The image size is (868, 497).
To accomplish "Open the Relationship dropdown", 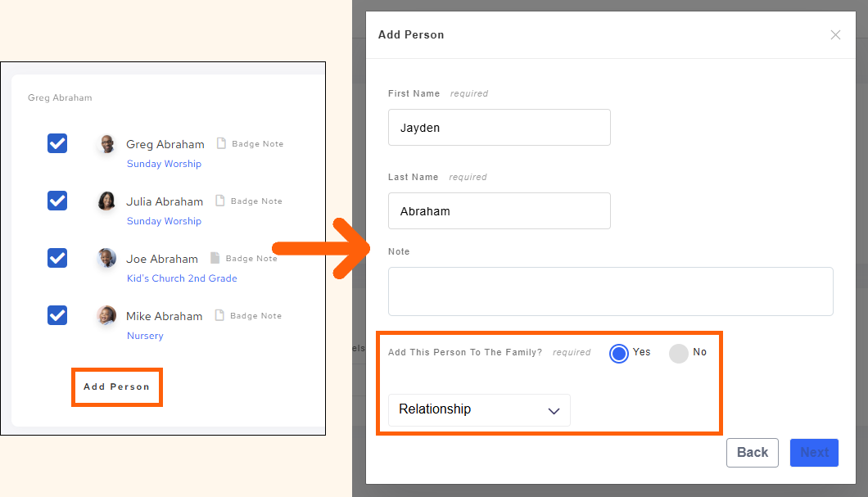I will 478,409.
